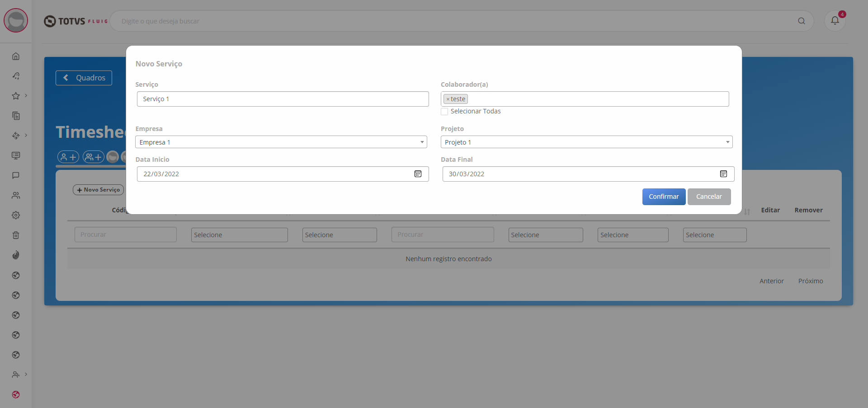
Task: Click the Confirmar button
Action: pos(663,197)
